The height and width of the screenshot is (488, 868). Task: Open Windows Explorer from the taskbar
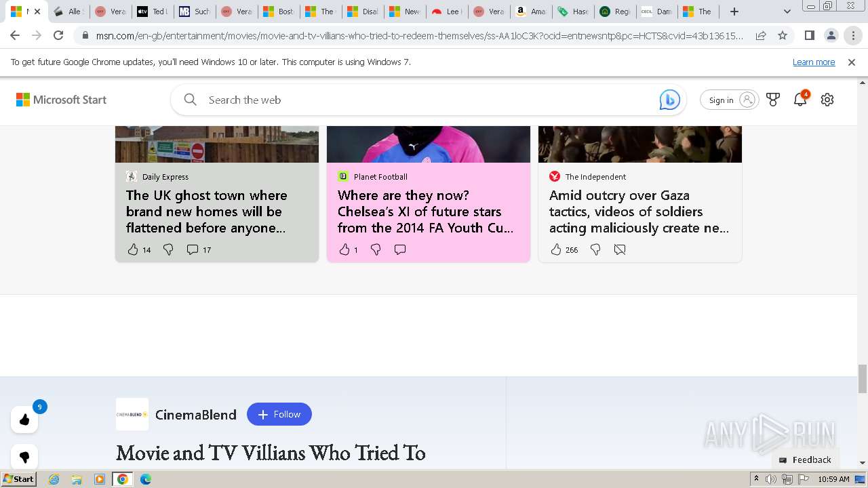point(77,479)
